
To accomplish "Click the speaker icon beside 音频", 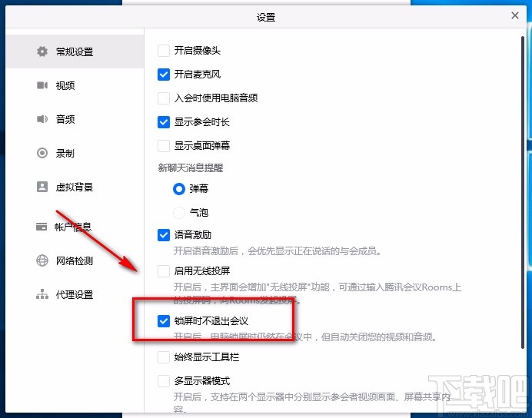I will [x=42, y=119].
